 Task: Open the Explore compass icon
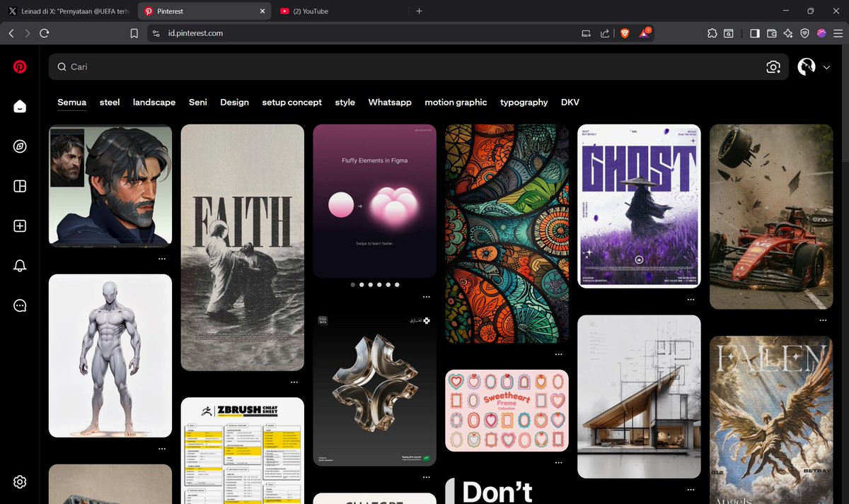coord(20,146)
